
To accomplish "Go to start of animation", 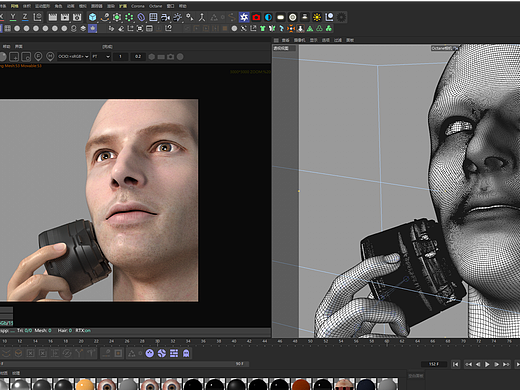I will click(x=456, y=364).
